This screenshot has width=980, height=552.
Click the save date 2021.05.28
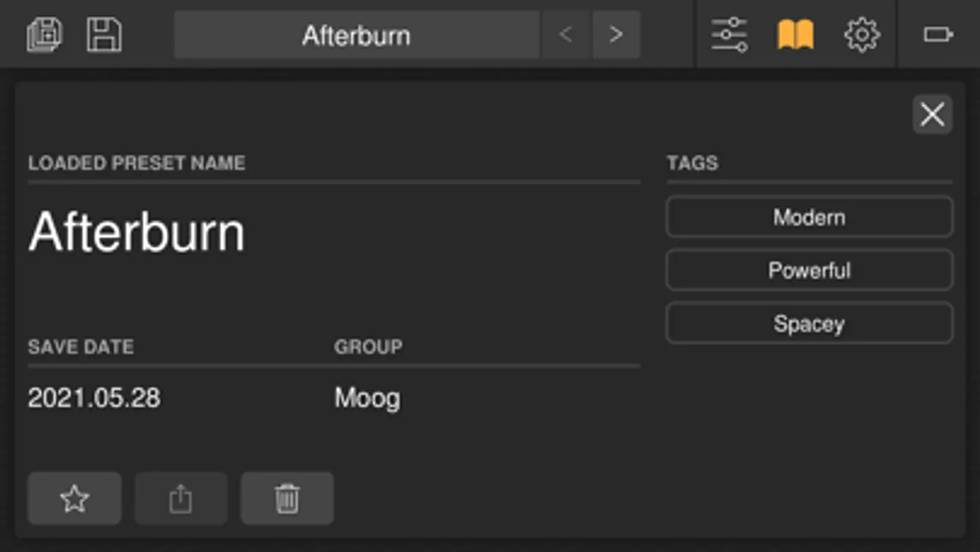[x=94, y=398]
